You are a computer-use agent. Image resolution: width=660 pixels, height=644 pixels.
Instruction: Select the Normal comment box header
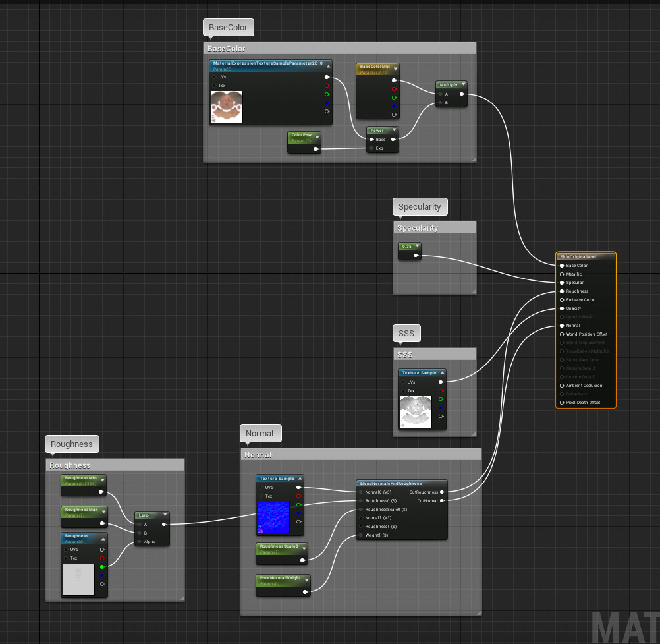[x=361, y=454]
